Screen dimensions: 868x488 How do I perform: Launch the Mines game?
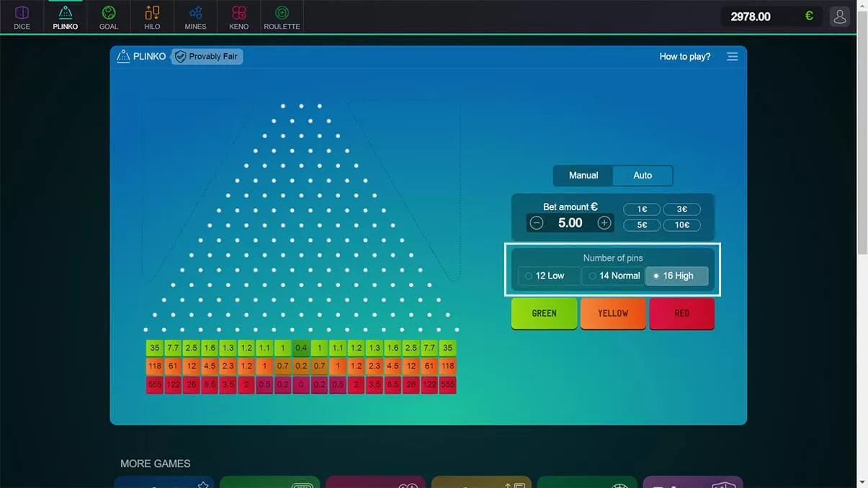point(194,16)
